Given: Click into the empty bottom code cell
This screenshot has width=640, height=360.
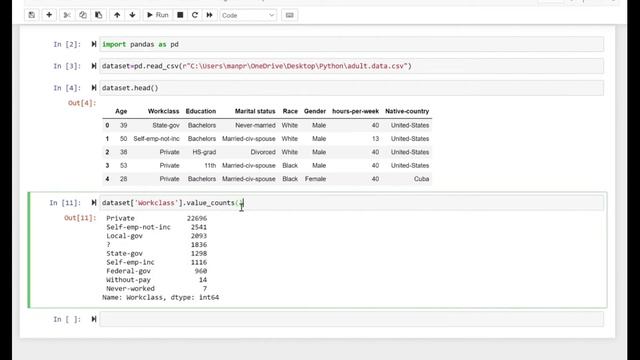Looking at the screenshot, I should 351,319.
